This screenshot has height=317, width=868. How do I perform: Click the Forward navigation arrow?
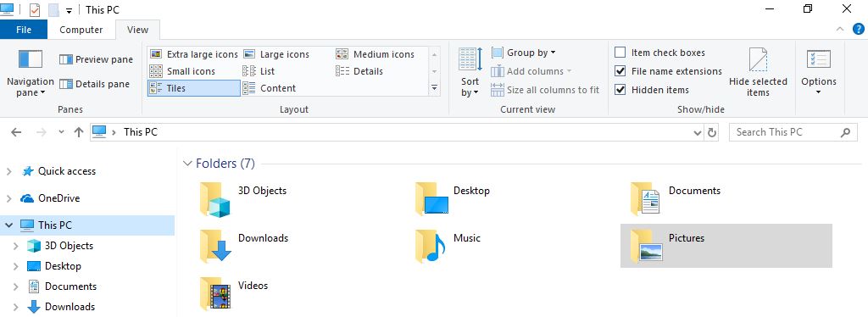click(x=41, y=132)
